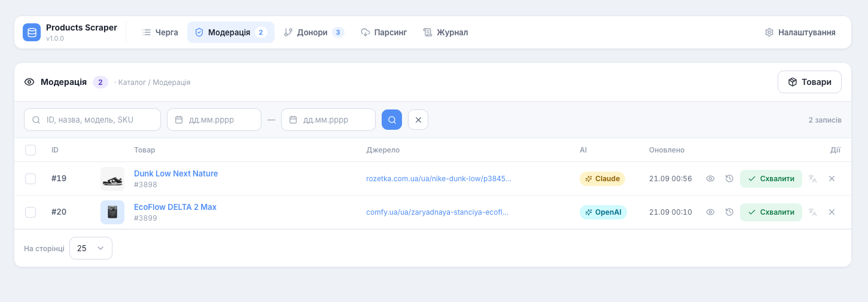The image size is (868, 302).
Task: Click translate icon in Dunk Low row
Action: point(812,179)
